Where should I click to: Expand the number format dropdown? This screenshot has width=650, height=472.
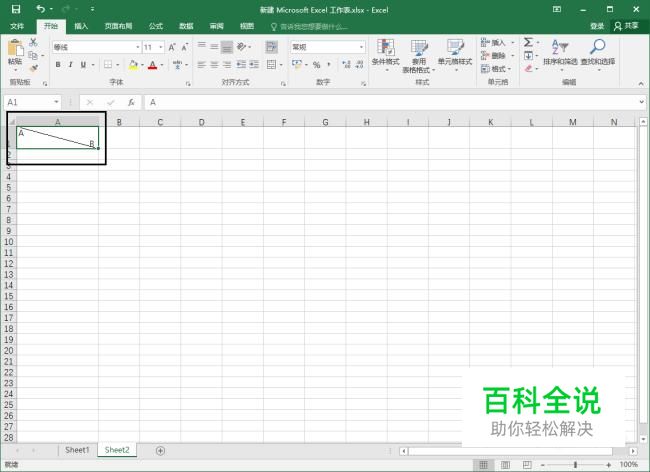click(x=361, y=47)
